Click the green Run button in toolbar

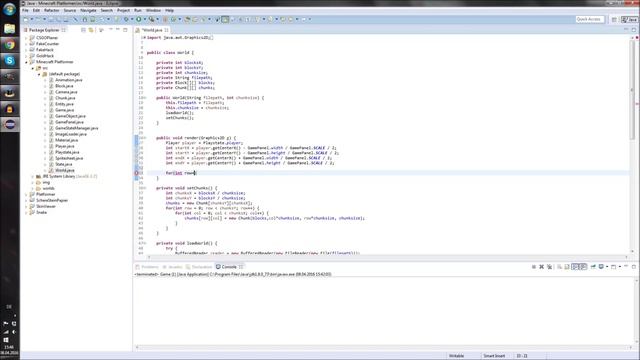[139, 19]
